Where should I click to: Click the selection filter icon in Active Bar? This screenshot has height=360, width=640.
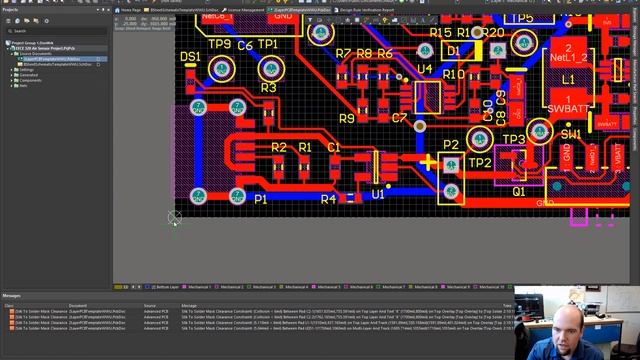[x=310, y=20]
